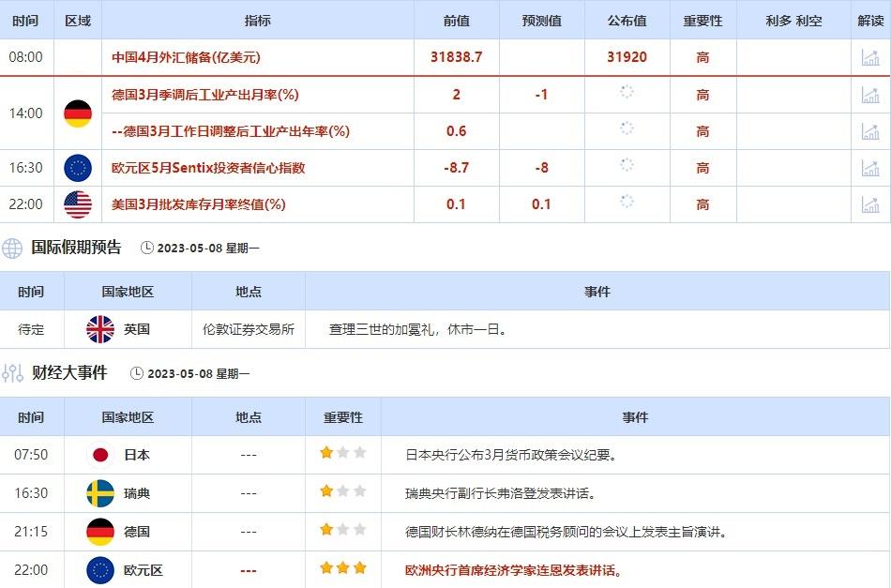The image size is (891, 588).
Task: Click the sliders icon beside 财经大事件
Action: click(x=12, y=373)
